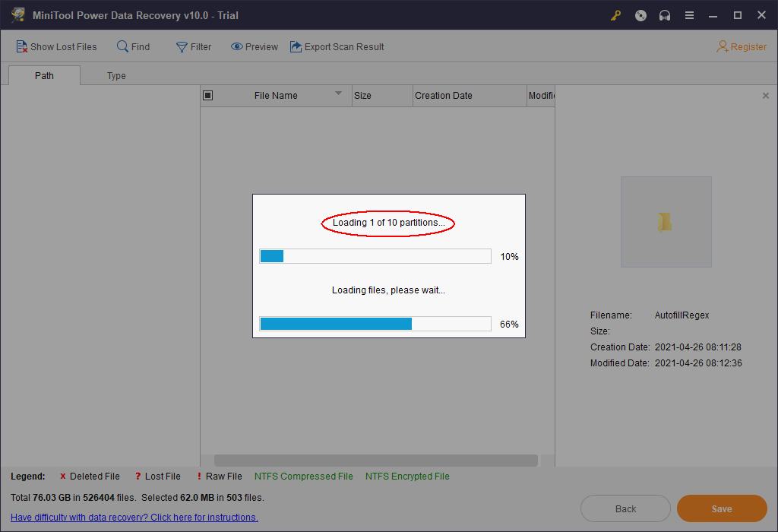Click the 'Loading files, please wait...' text
This screenshot has height=532, width=778.
point(388,290)
